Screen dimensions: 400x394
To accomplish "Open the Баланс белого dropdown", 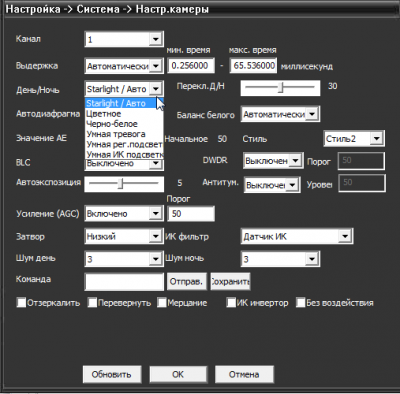I will pyautogui.click(x=280, y=114).
